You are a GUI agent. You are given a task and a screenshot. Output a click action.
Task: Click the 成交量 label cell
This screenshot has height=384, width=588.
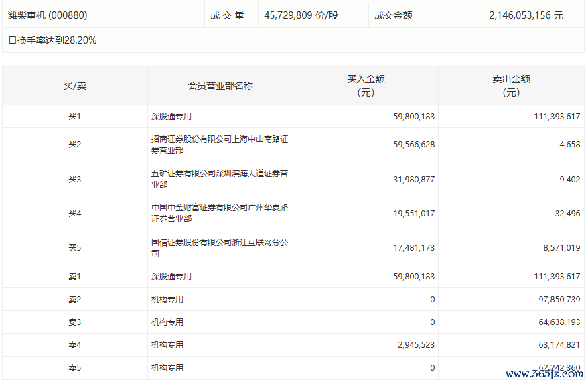[x=228, y=15]
